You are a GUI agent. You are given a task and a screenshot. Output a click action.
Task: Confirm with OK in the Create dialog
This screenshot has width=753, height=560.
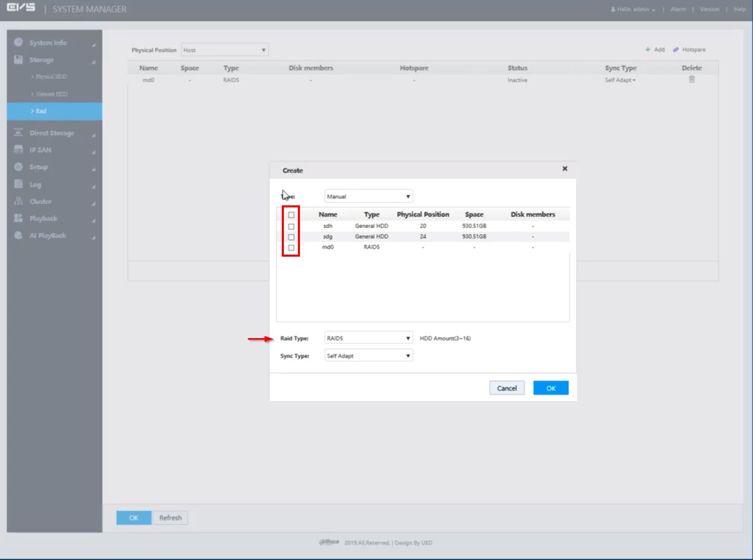click(551, 388)
